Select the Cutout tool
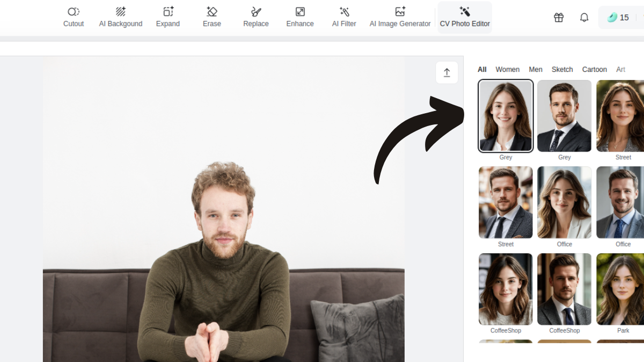Viewport: 644px width, 362px height. pyautogui.click(x=73, y=17)
